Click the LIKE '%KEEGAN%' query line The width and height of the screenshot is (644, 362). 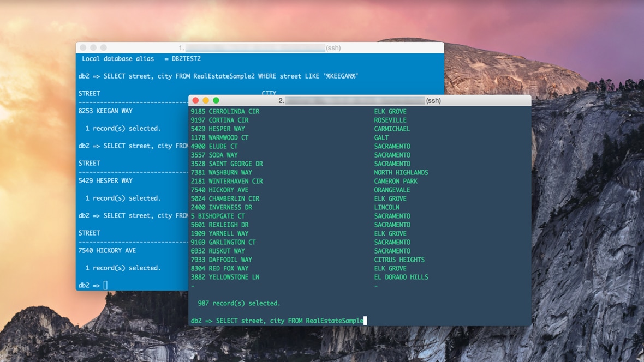point(218,76)
